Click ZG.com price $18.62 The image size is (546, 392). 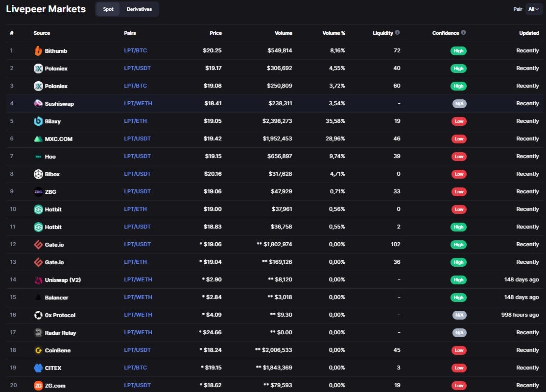pyautogui.click(x=211, y=385)
